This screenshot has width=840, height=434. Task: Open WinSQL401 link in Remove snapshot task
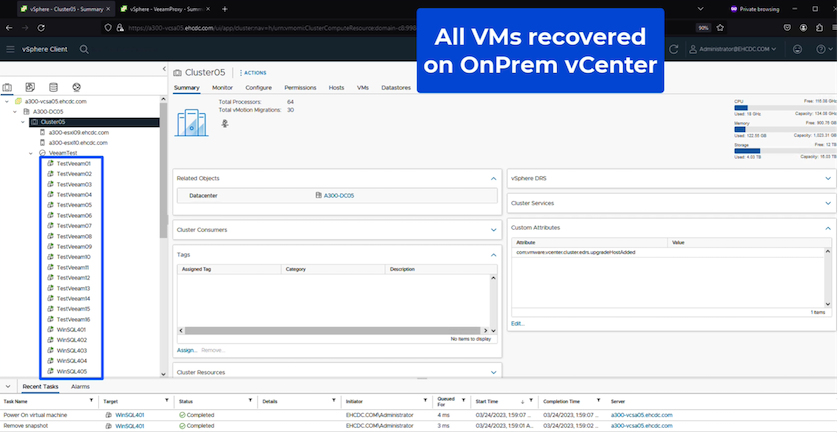click(x=130, y=426)
